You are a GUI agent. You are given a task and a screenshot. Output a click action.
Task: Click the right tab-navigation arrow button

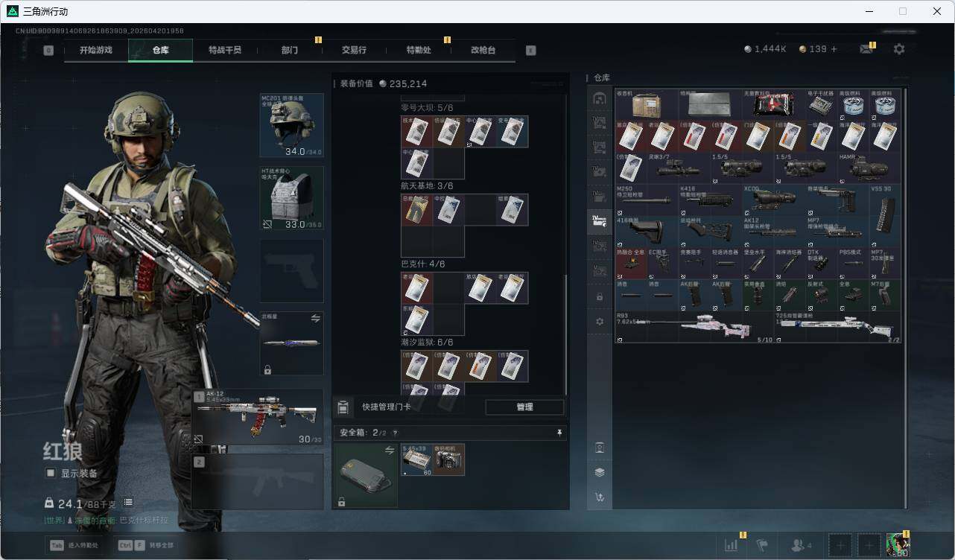click(531, 51)
